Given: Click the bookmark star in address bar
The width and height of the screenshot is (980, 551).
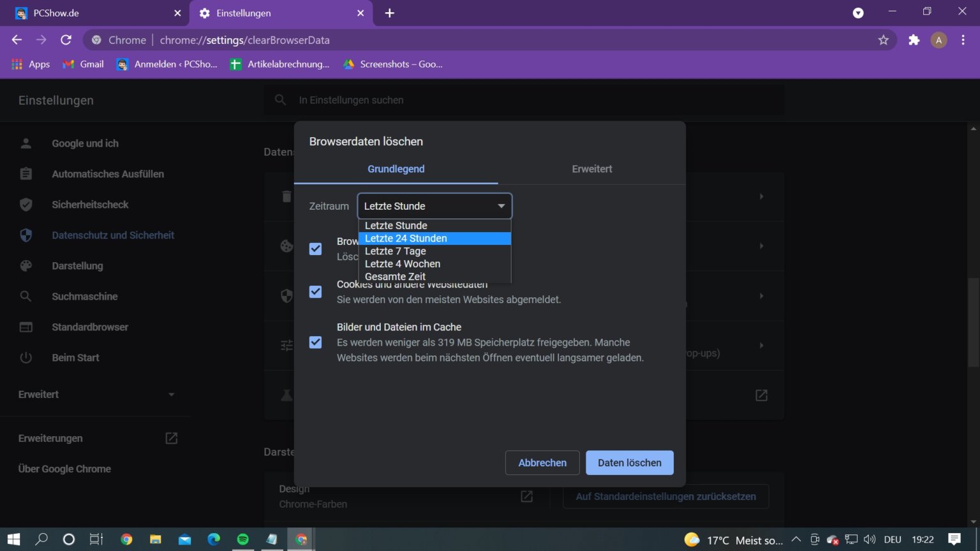Looking at the screenshot, I should coord(884,40).
